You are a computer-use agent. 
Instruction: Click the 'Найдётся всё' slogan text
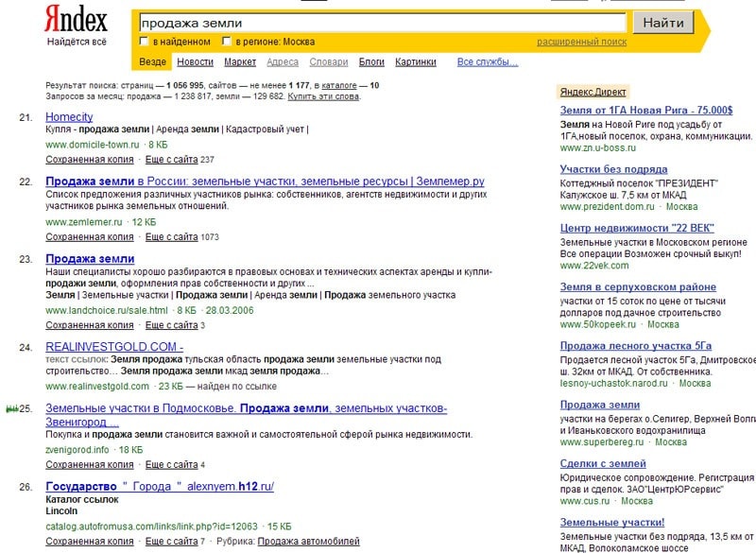point(77,42)
